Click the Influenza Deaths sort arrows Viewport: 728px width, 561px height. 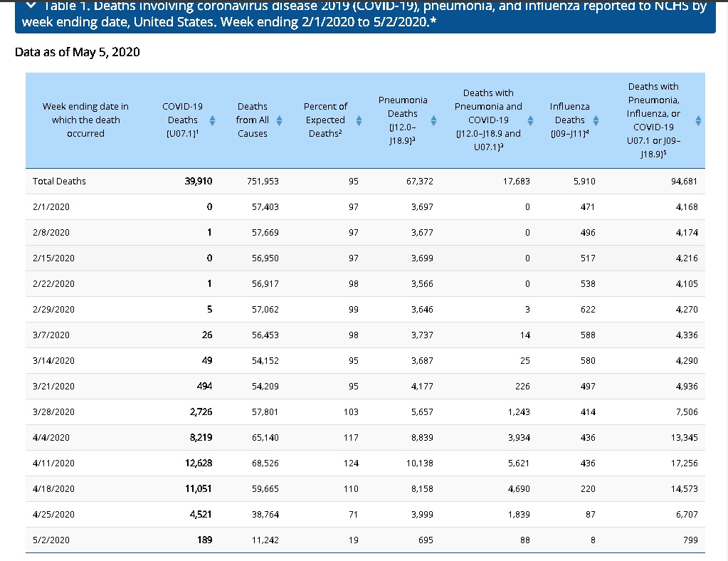coord(596,120)
